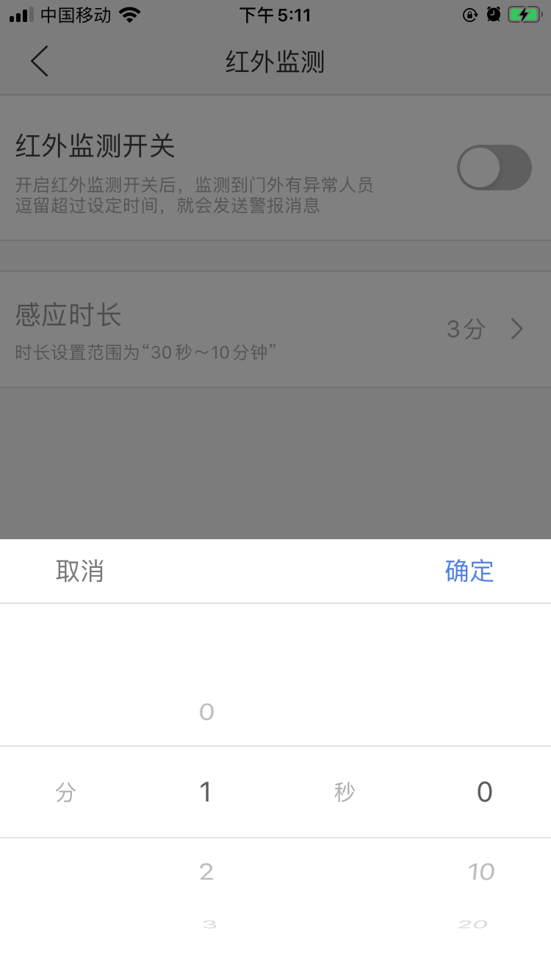Select 3 in the minutes wheel
Image resolution: width=551 pixels, height=980 pixels.
coord(209,924)
